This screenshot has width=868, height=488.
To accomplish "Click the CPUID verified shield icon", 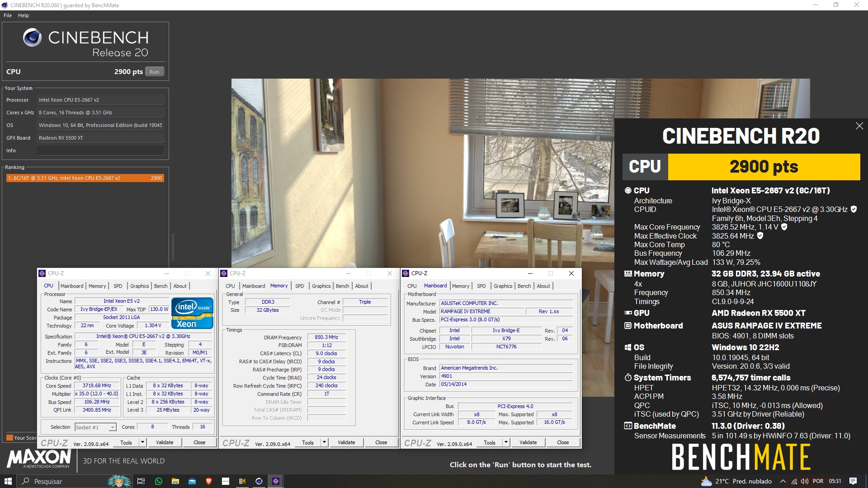I will click(854, 209).
